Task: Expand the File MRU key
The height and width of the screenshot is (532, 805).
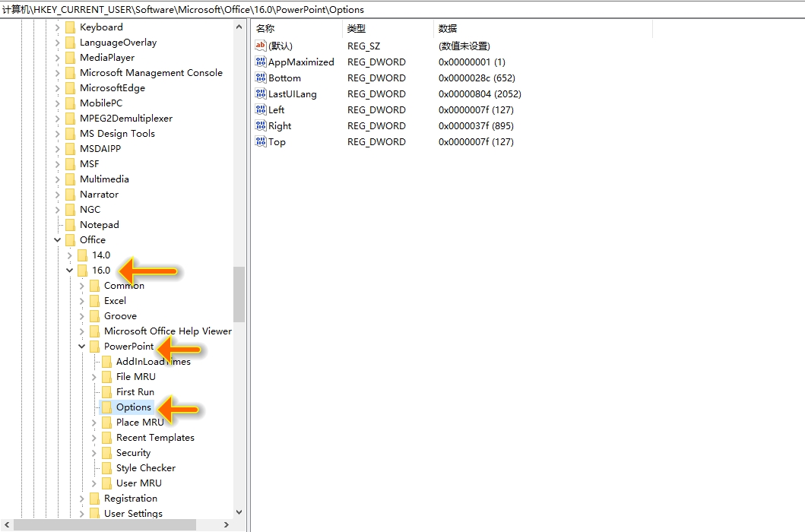Action: (x=93, y=376)
